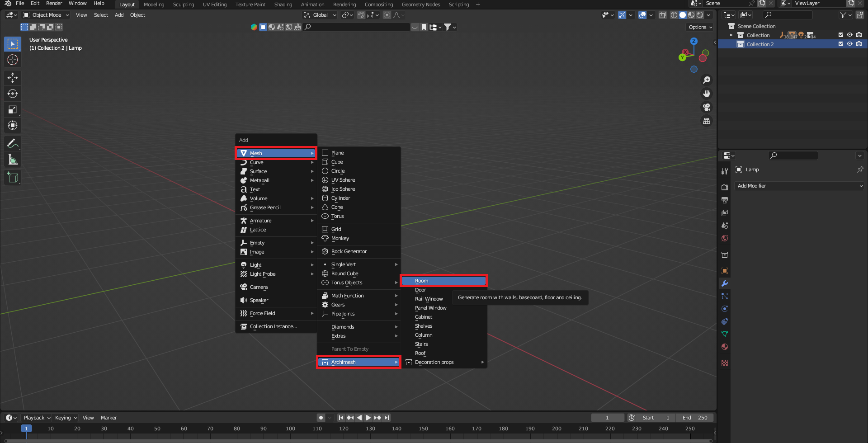Open the Material properties tab
The height and width of the screenshot is (443, 868).
[x=725, y=347]
